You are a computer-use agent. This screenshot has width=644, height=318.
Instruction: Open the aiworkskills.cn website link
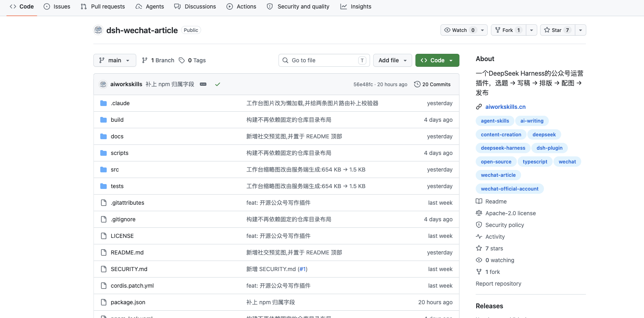[x=505, y=107]
